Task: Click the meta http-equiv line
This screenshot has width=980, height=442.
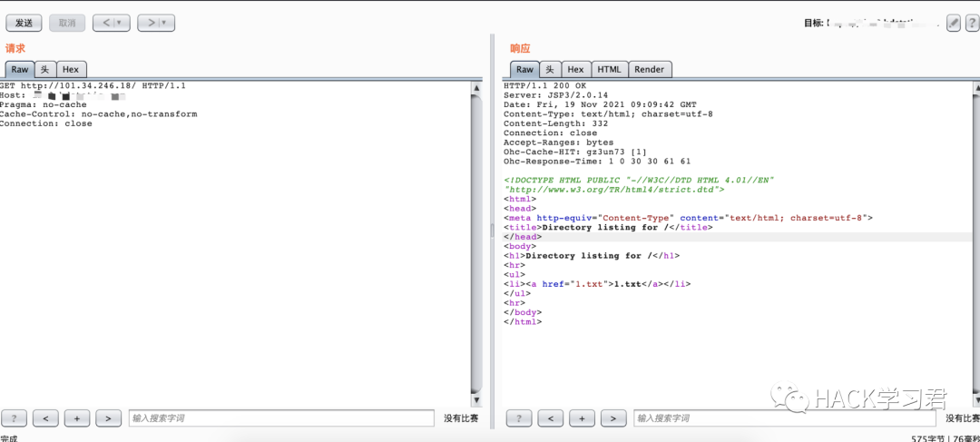Action: (688, 218)
